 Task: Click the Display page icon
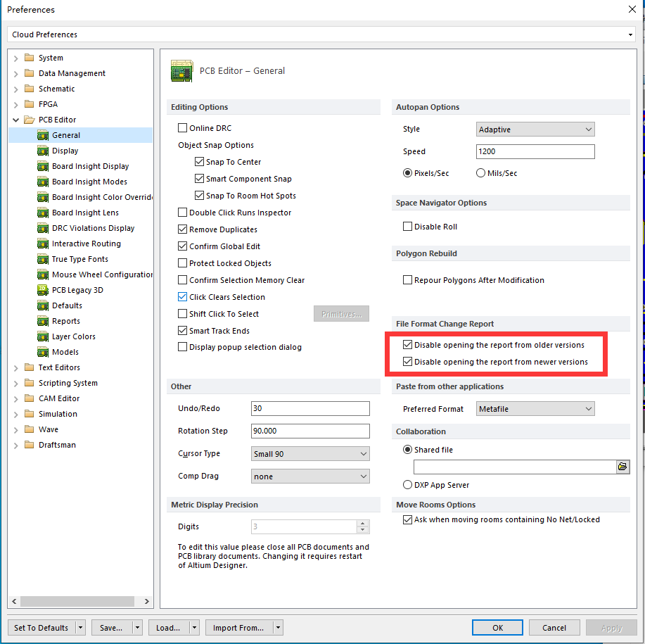pyautogui.click(x=43, y=151)
